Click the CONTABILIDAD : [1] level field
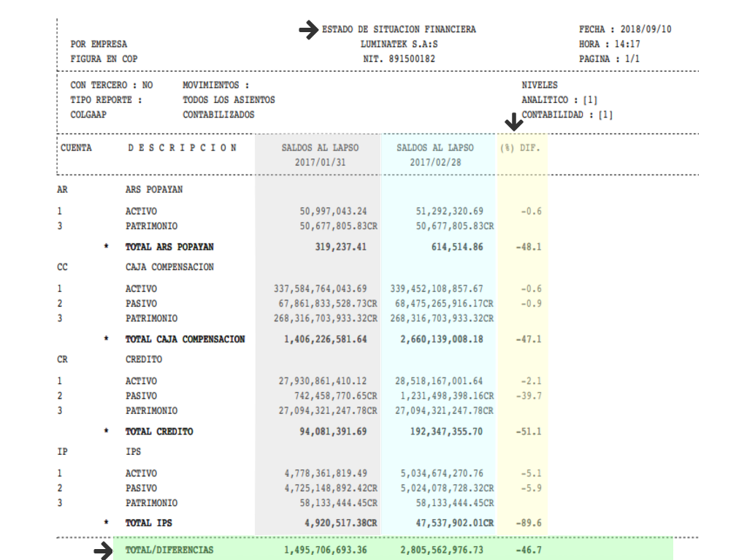The width and height of the screenshot is (747, 560). click(567, 115)
